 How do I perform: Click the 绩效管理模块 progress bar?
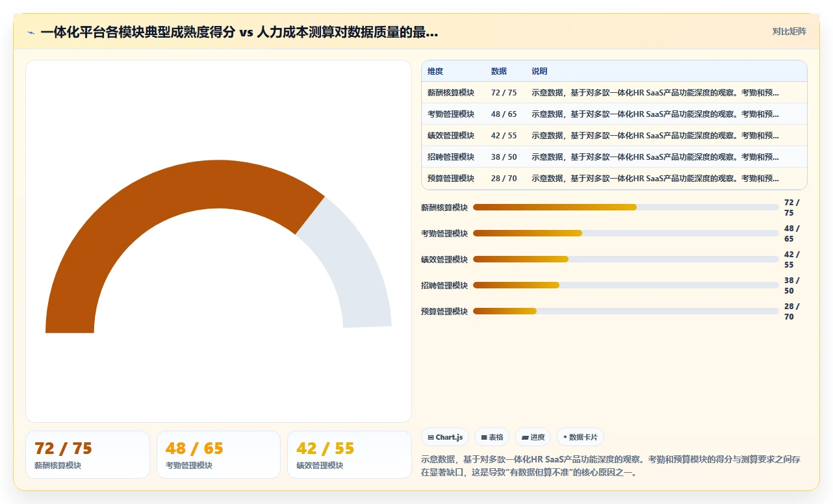626,259
